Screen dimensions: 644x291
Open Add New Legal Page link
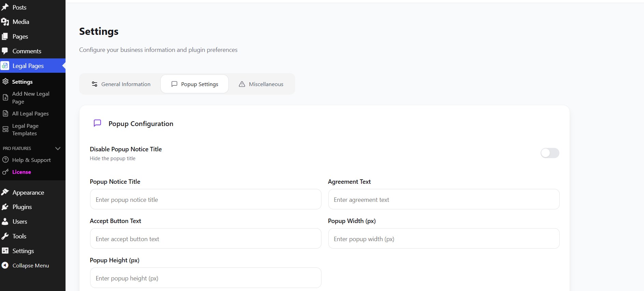31,98
